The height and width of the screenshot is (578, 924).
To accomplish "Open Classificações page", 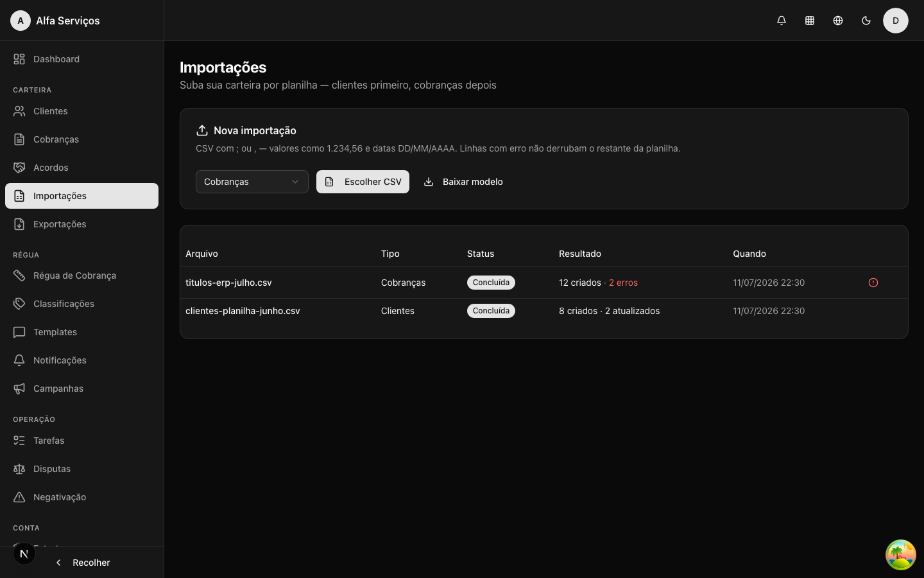I will click(x=81, y=304).
